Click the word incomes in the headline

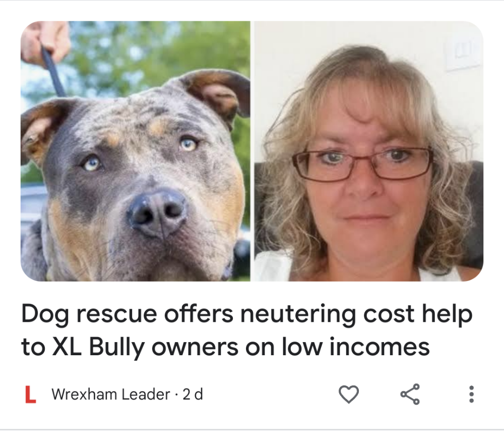click(380, 347)
